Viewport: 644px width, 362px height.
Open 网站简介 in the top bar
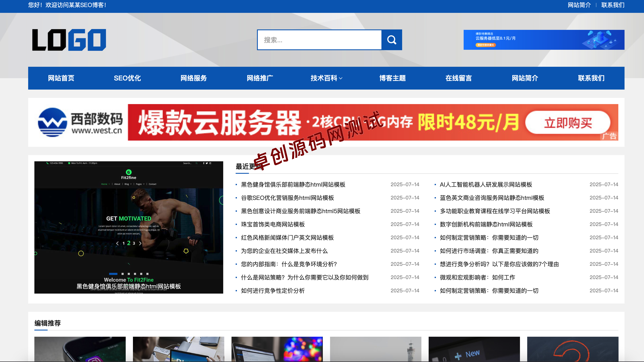click(579, 5)
